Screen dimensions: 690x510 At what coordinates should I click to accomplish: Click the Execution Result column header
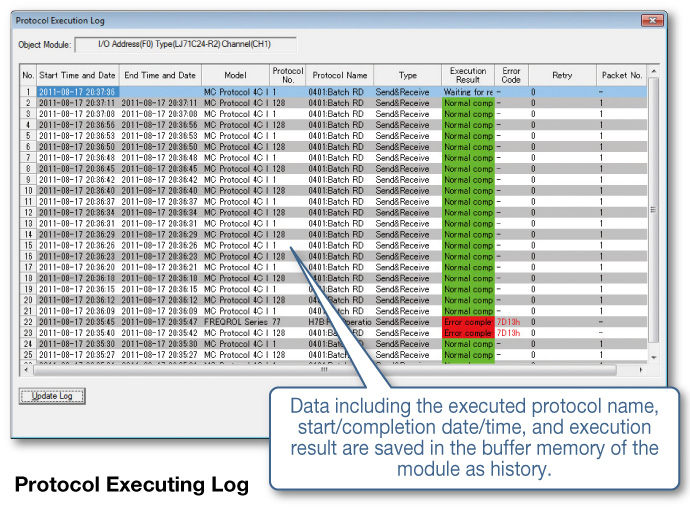[x=468, y=75]
